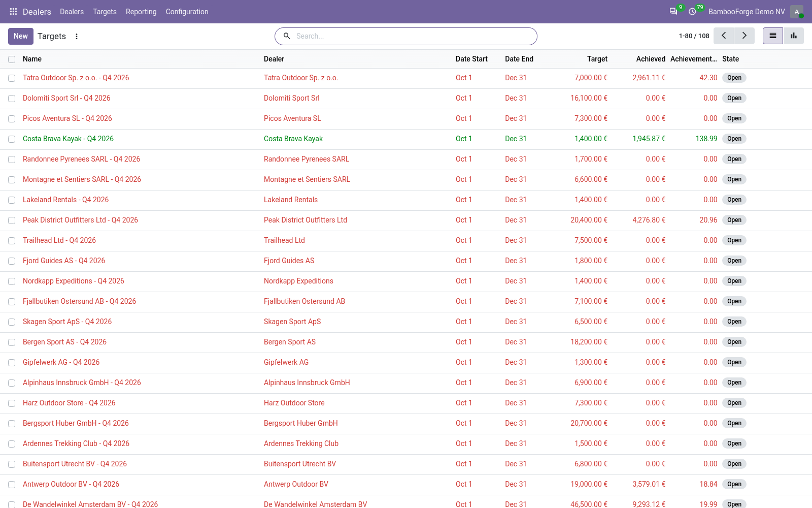Click the Peak District Outfitters Ltd dealer cell
This screenshot has width=812, height=508.
[x=306, y=220]
